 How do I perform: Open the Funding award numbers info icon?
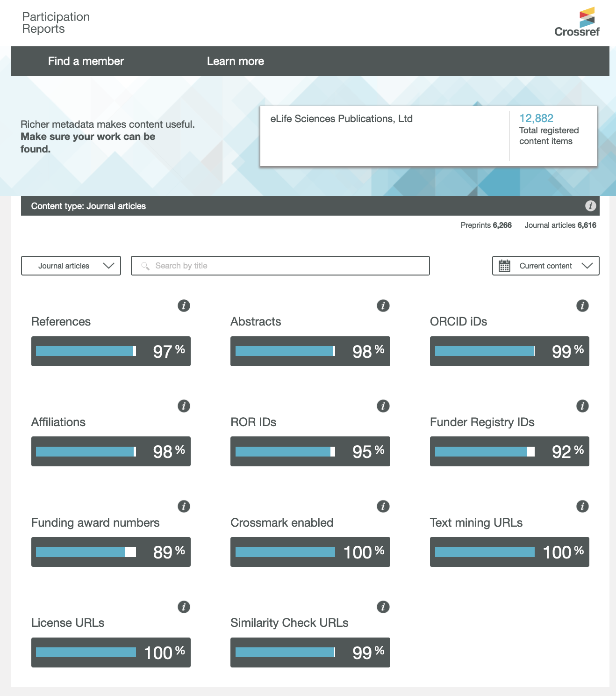184,507
